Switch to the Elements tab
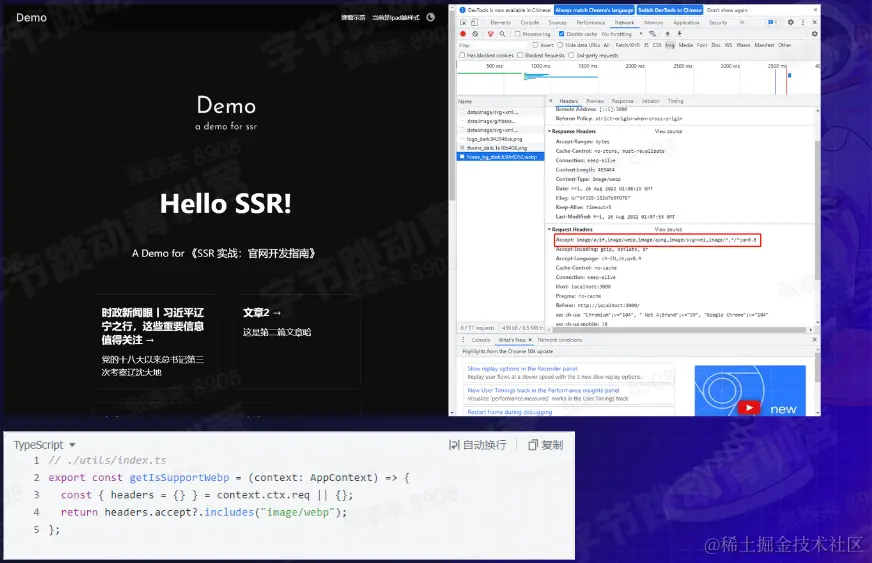The image size is (872, 563). pos(501,23)
